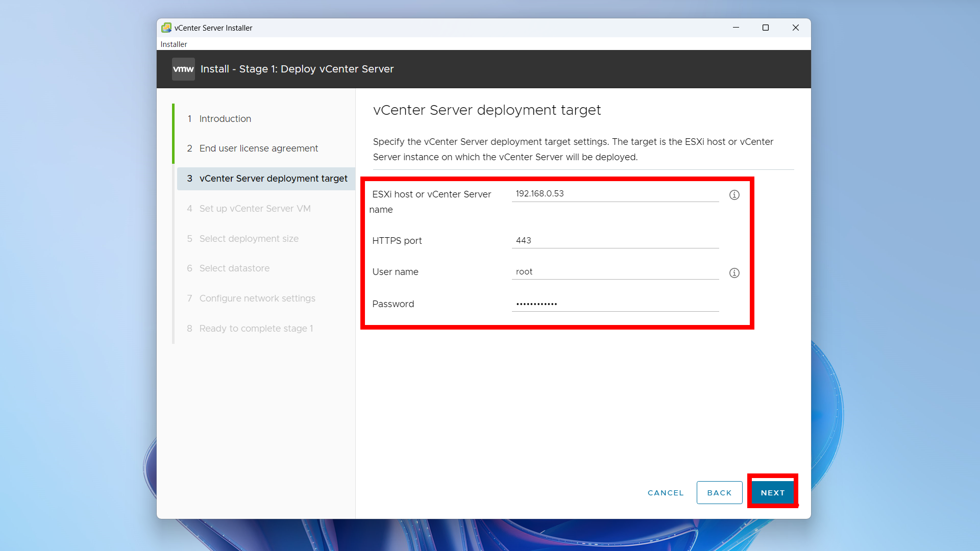
Task: Open the Installer menu
Action: click(174, 44)
